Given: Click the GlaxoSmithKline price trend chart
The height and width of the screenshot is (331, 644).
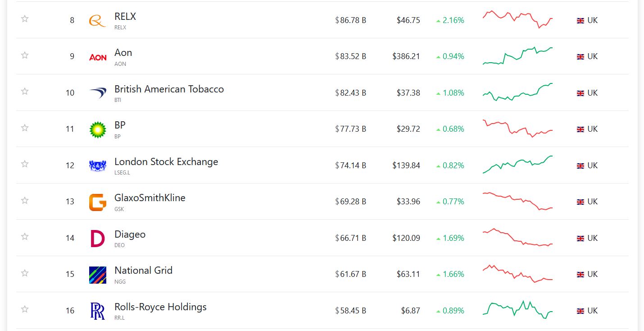Looking at the screenshot, I should 517,201.
